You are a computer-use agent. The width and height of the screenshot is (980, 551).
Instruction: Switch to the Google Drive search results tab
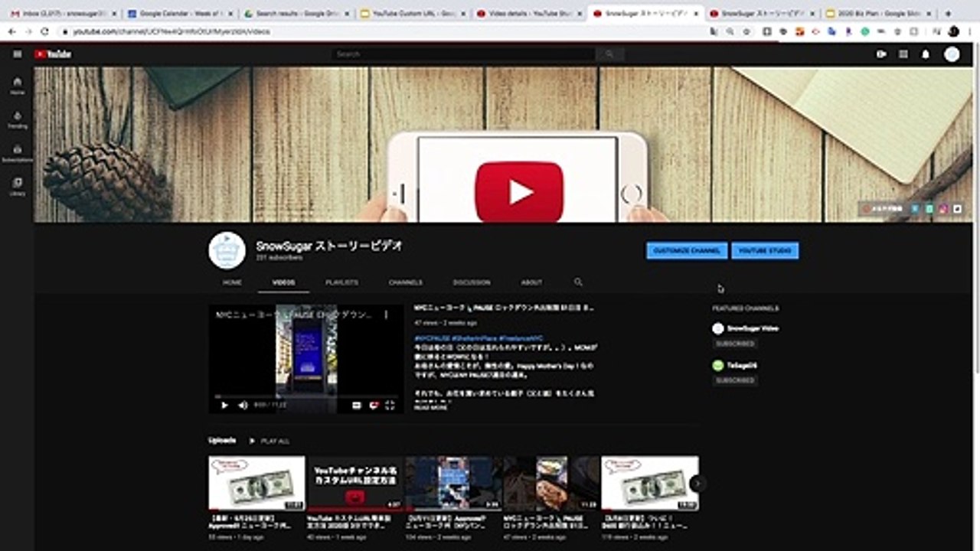(x=296, y=13)
